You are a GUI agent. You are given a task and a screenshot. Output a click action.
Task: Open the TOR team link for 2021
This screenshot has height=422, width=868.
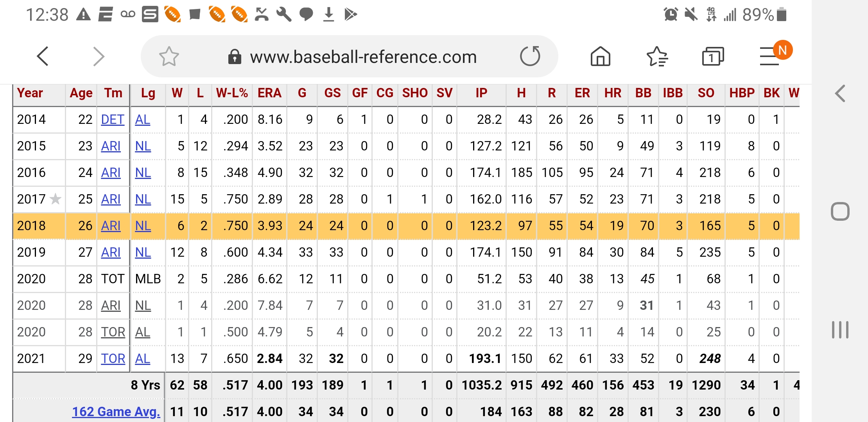[113, 359]
